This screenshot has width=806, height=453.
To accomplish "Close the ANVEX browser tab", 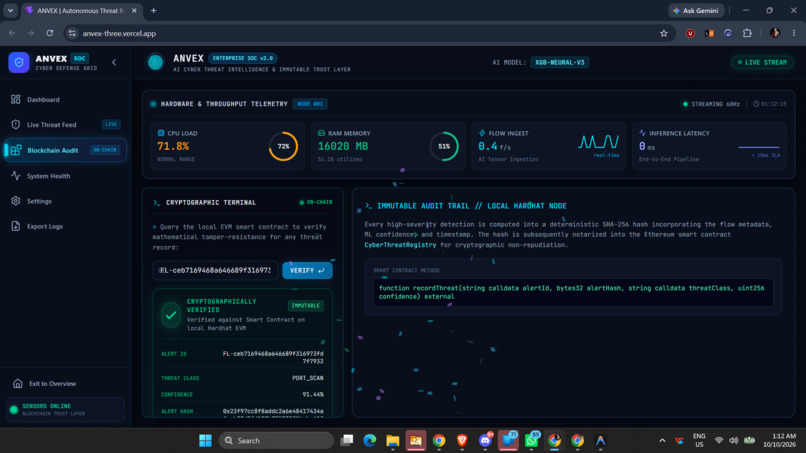I will (x=134, y=10).
